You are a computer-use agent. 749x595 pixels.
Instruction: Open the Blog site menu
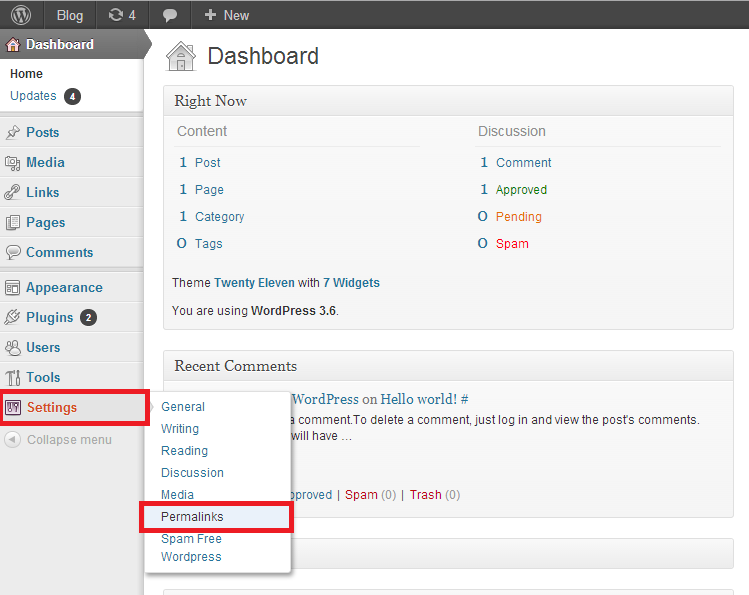[70, 15]
